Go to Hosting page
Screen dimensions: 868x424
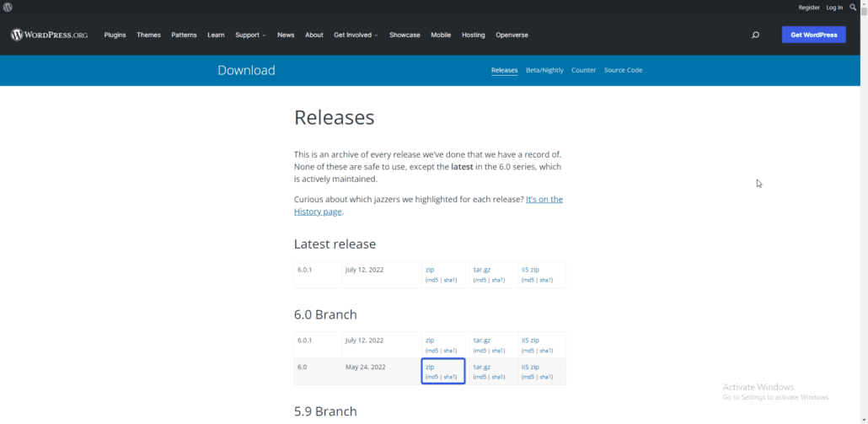click(474, 35)
